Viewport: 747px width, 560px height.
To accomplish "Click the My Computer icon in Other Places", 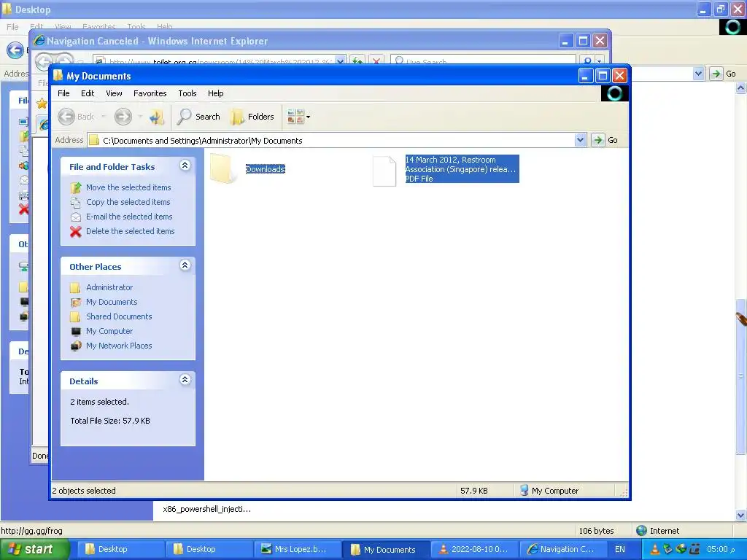I will (x=76, y=332).
